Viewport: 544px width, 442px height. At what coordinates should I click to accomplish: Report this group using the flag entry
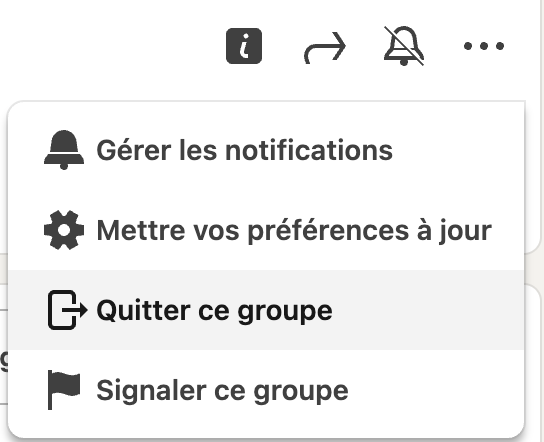coord(266,390)
